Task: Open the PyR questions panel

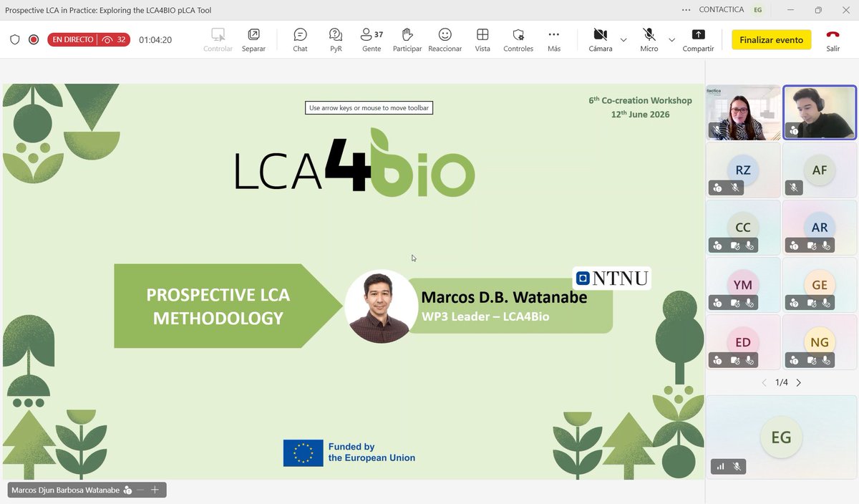Action: (x=336, y=40)
